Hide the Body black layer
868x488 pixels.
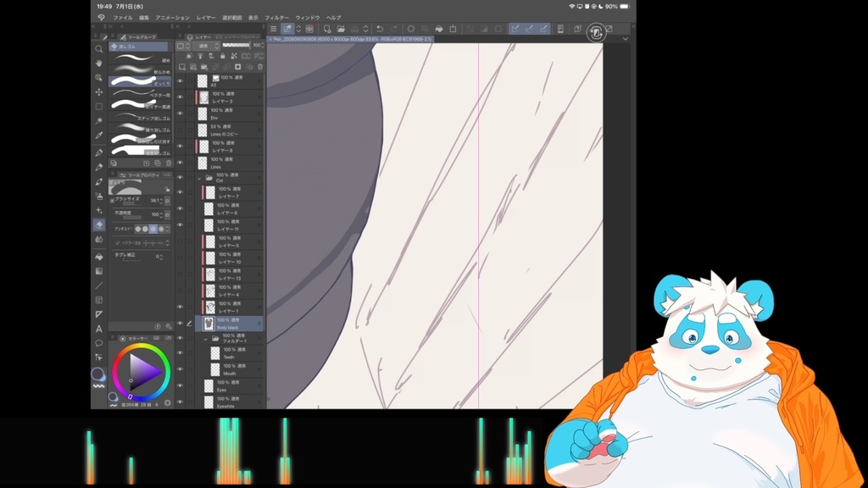180,324
